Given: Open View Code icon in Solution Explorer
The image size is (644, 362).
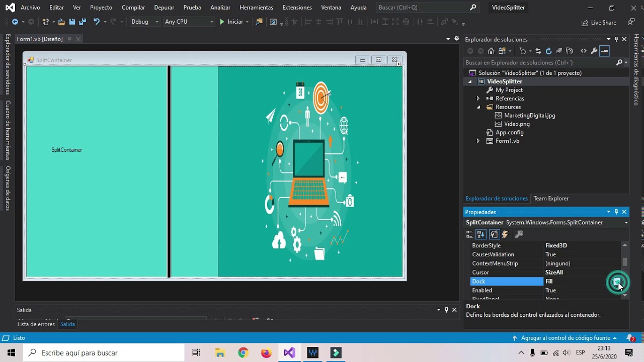Looking at the screenshot, I should tap(583, 51).
